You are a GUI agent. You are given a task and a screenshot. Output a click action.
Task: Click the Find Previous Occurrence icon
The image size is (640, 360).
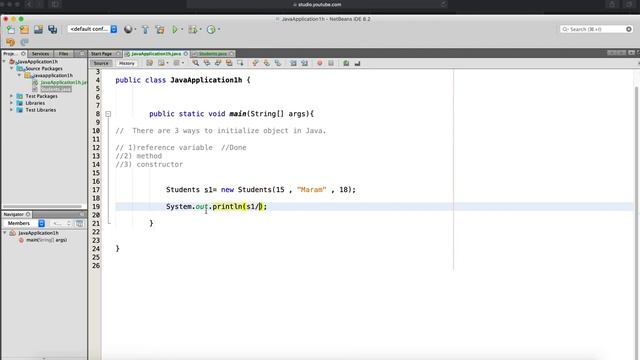207,63
